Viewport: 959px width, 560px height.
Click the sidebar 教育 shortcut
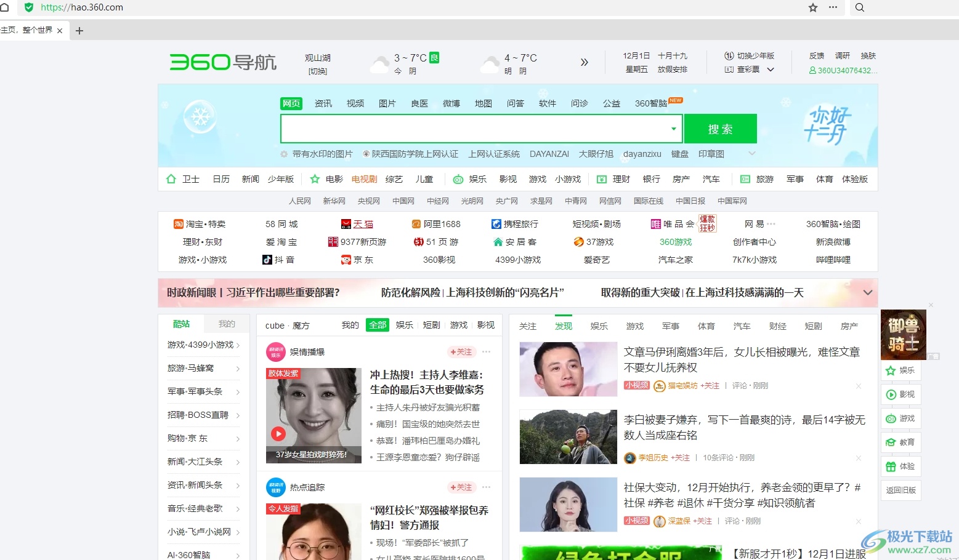pos(901,442)
